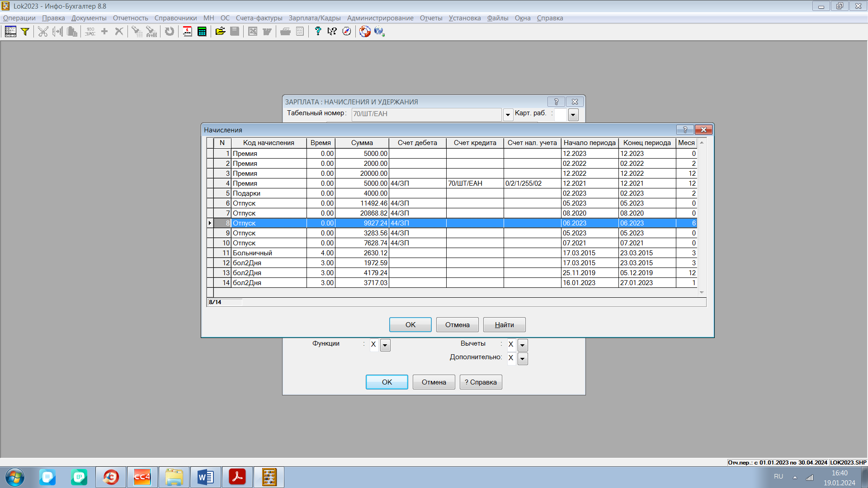Select the Больничный row
The image size is (868, 488).
click(452, 253)
